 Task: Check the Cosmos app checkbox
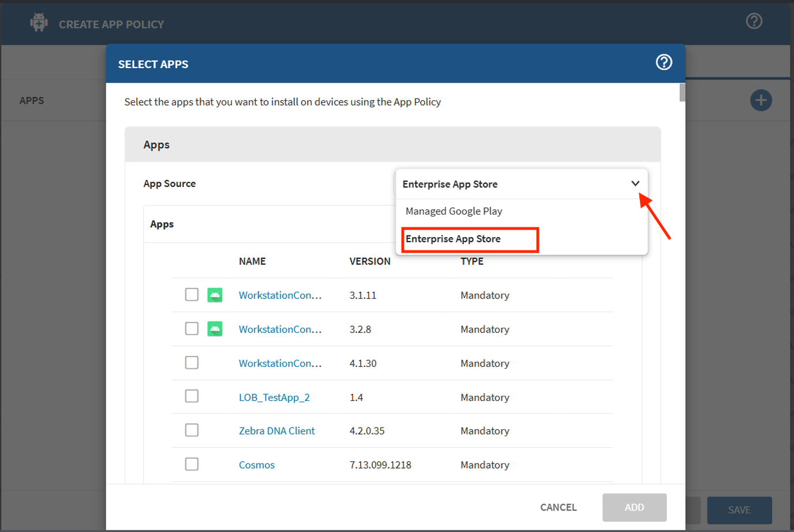click(192, 464)
